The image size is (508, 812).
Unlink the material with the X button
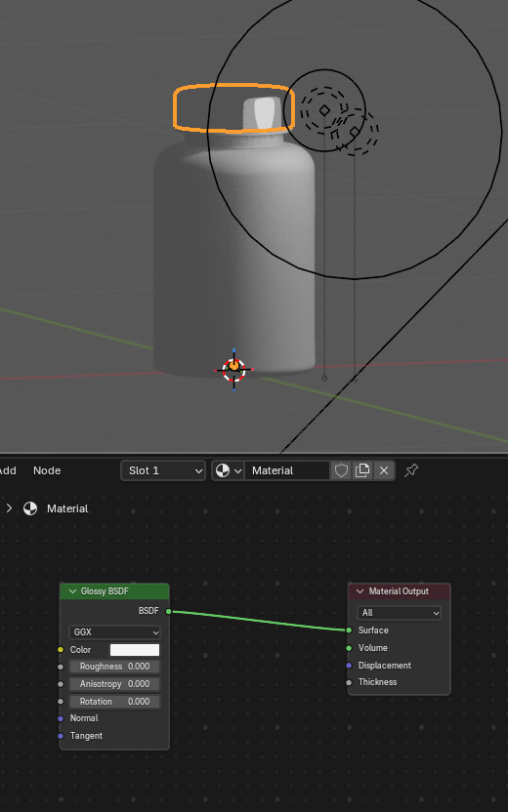384,470
